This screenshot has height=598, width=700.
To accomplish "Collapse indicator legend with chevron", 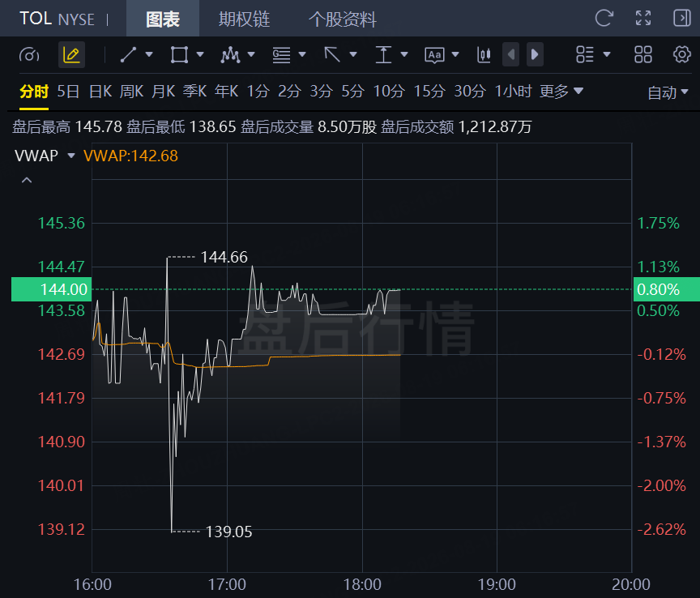I will pyautogui.click(x=27, y=180).
